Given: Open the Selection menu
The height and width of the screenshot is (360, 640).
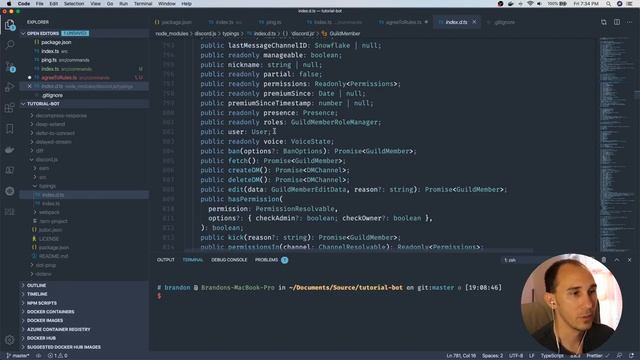Looking at the screenshot, I should [x=73, y=4].
